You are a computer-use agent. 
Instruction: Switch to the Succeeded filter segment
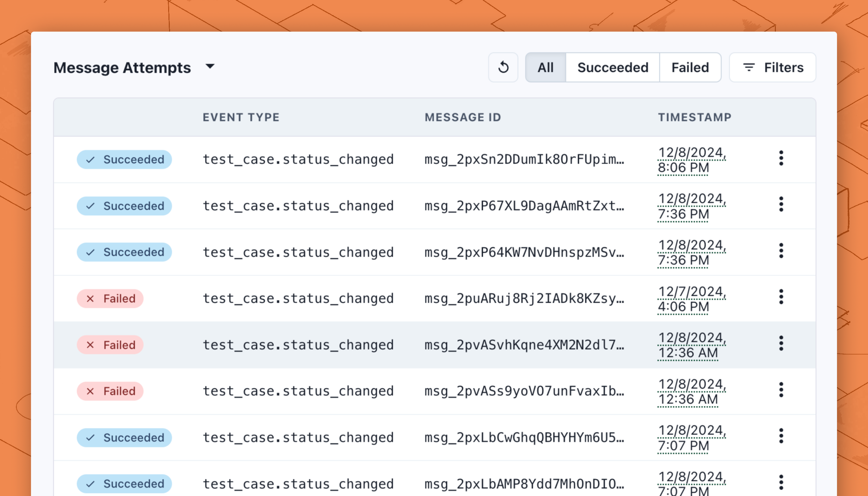tap(613, 67)
